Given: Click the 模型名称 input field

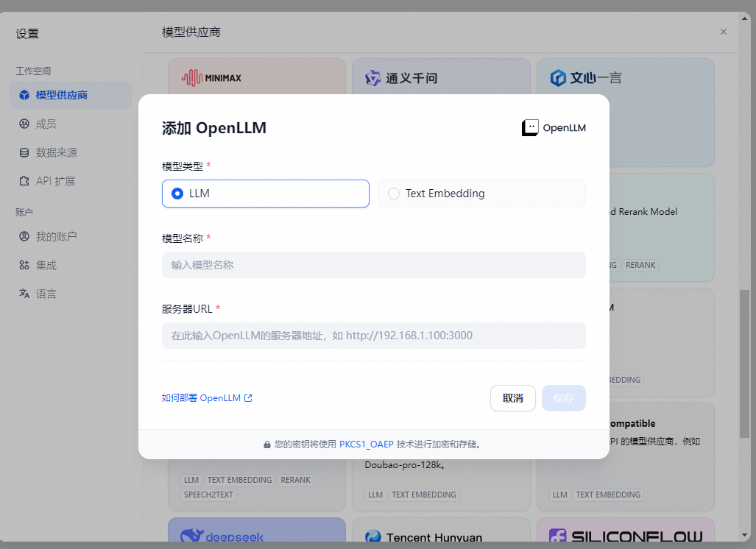Looking at the screenshot, I should coord(373,265).
